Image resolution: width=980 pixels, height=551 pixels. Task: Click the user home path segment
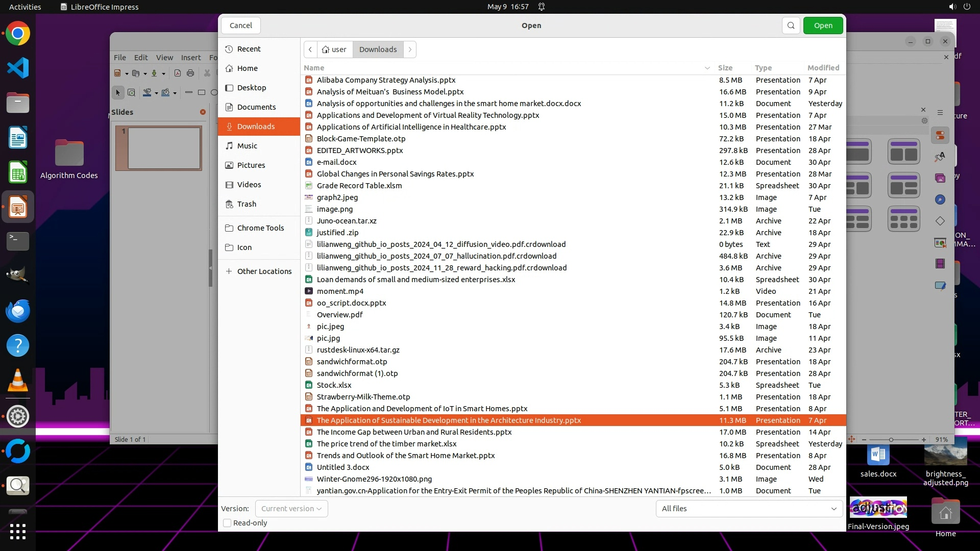pos(334,49)
